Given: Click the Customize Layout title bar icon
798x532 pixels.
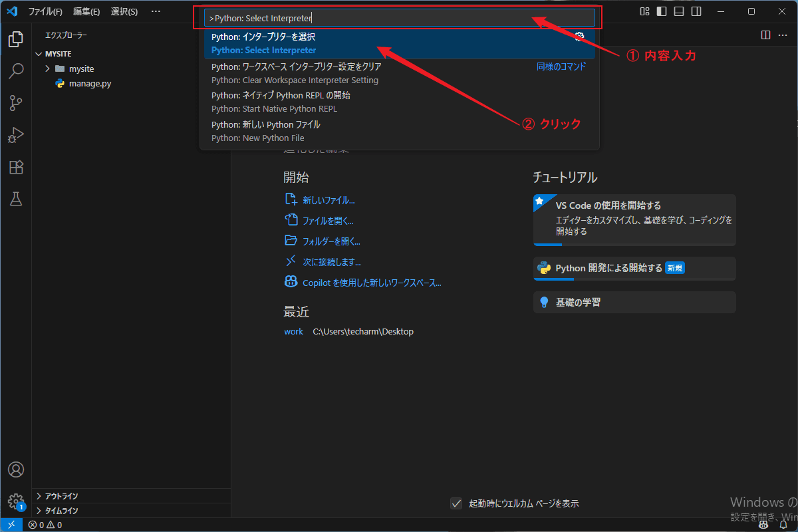Looking at the screenshot, I should (644, 11).
